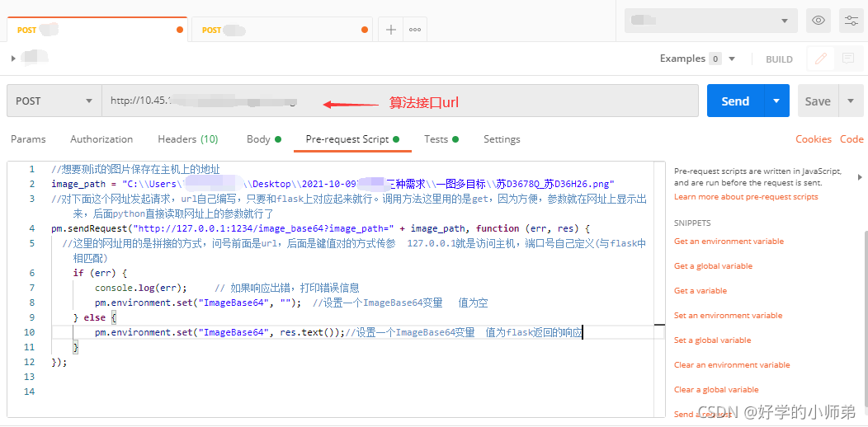
Task: Collapse the snippets panel using the side arrow
Action: click(860, 177)
